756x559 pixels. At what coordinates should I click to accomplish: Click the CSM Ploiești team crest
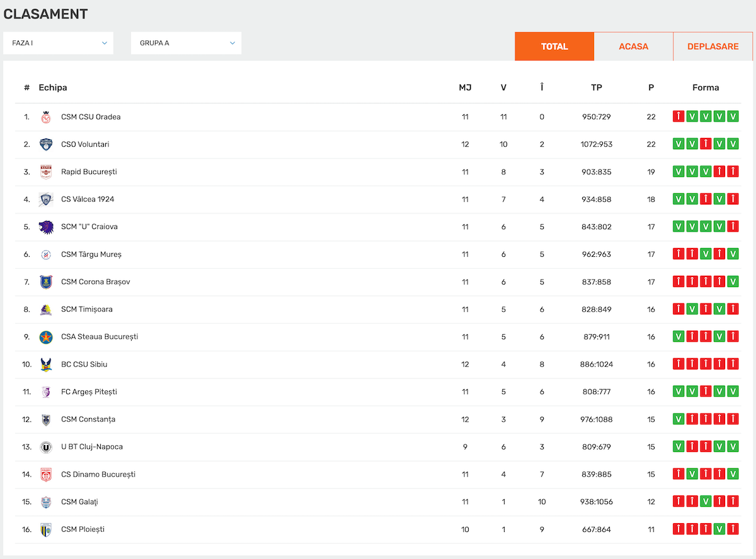pyautogui.click(x=46, y=529)
